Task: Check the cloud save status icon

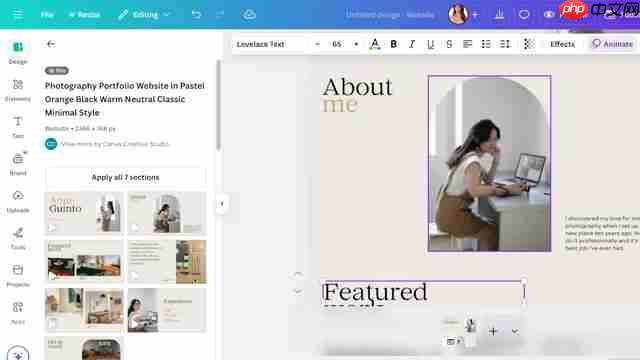Action: tap(249, 15)
